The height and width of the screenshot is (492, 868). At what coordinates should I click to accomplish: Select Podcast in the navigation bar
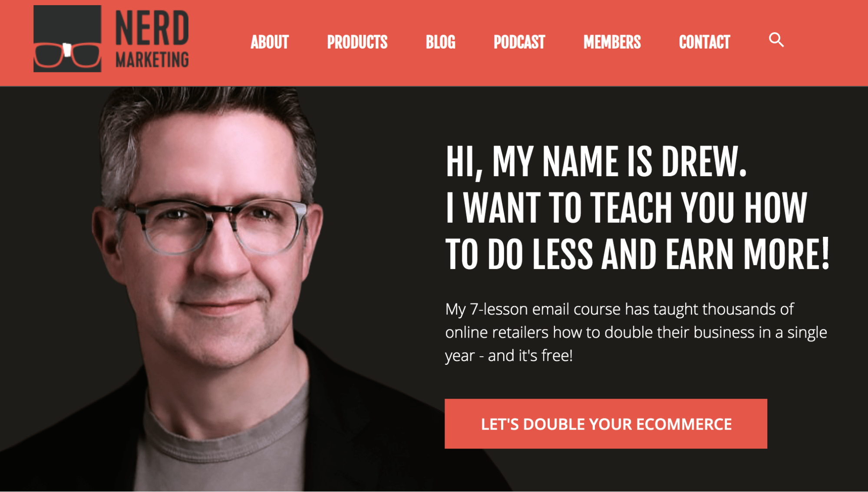click(x=519, y=42)
